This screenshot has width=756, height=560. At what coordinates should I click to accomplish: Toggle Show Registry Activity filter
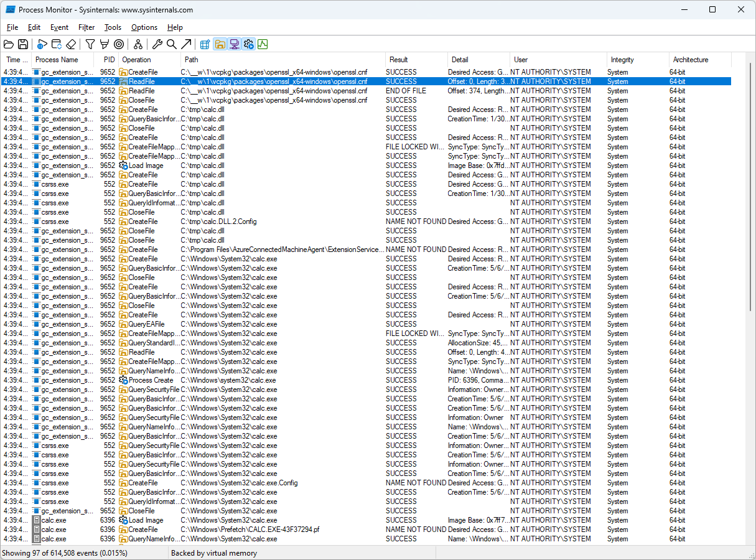pos(205,44)
